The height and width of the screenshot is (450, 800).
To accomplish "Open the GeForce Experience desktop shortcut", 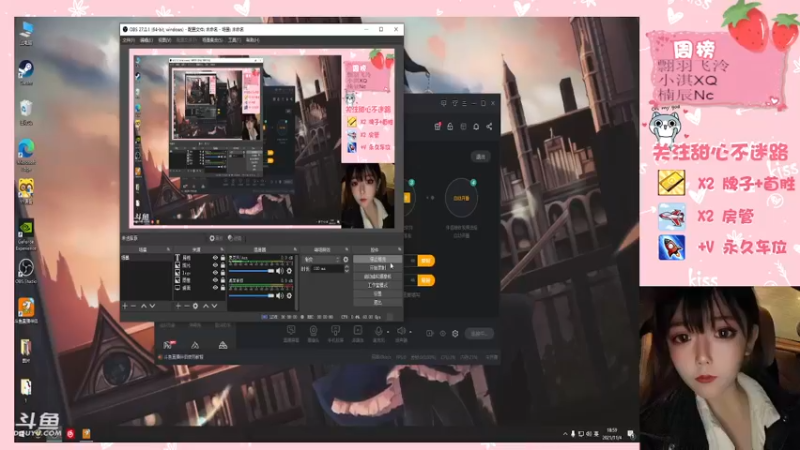I will 26,235.
